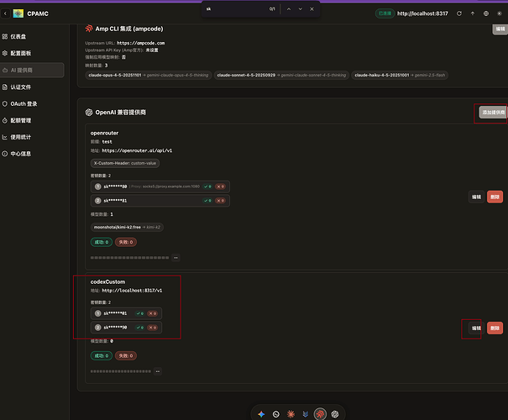Edit the codexCustom provider
The height and width of the screenshot is (420, 508).
(x=476, y=328)
